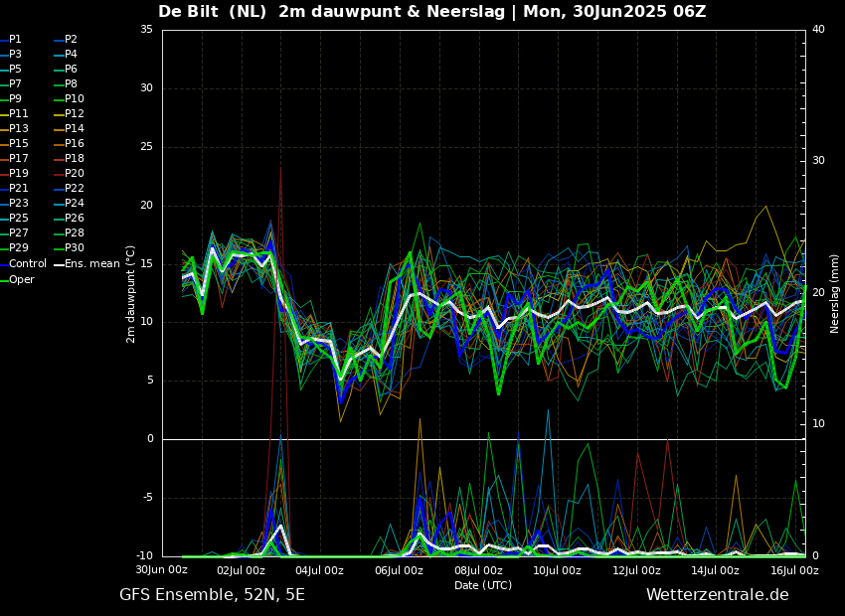Click the Neerslag (mm) right axis label
Viewport: 845px width, 616px height.
tap(834, 294)
